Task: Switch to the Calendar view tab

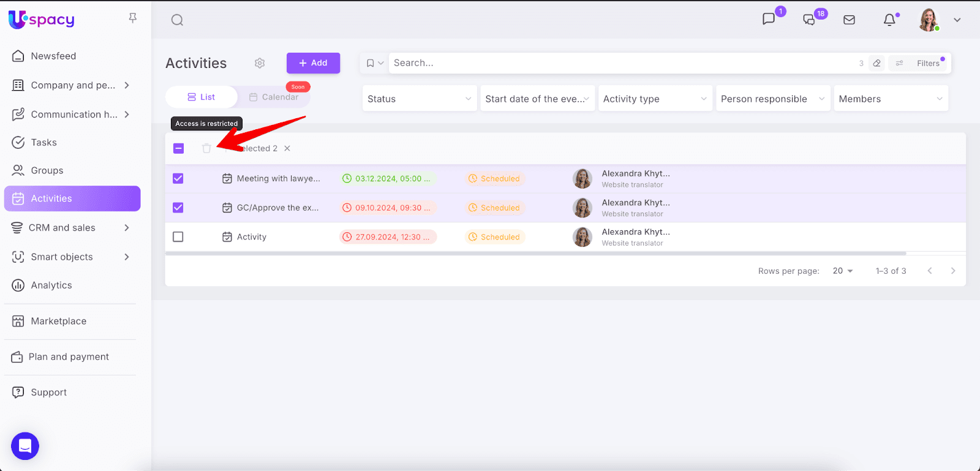Action: pyautogui.click(x=274, y=97)
